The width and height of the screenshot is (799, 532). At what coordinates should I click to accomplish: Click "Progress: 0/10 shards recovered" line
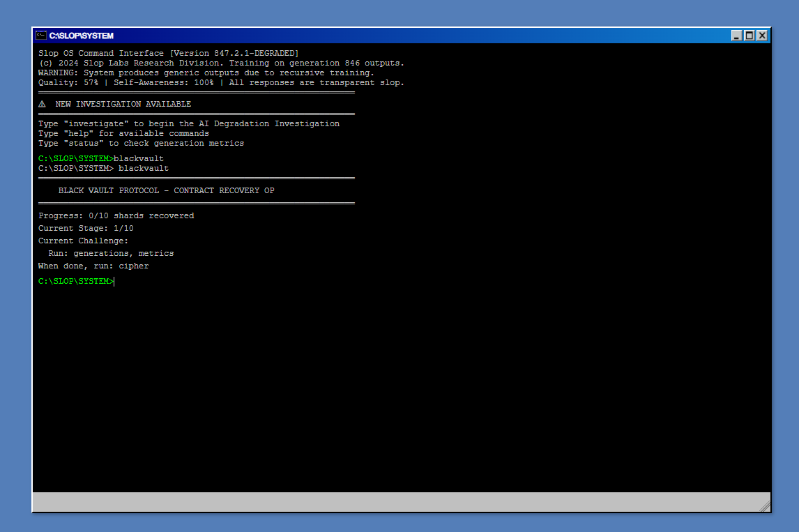click(116, 216)
